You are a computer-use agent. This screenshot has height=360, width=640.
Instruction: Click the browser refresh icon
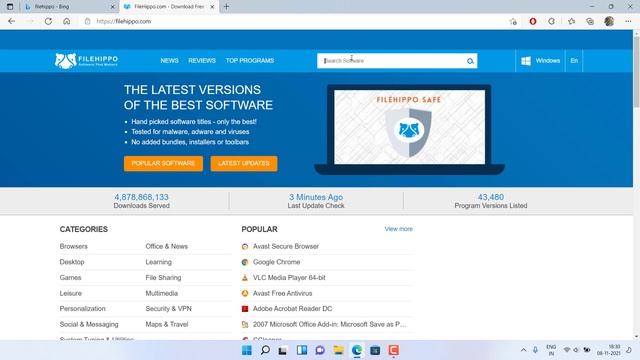(48, 21)
